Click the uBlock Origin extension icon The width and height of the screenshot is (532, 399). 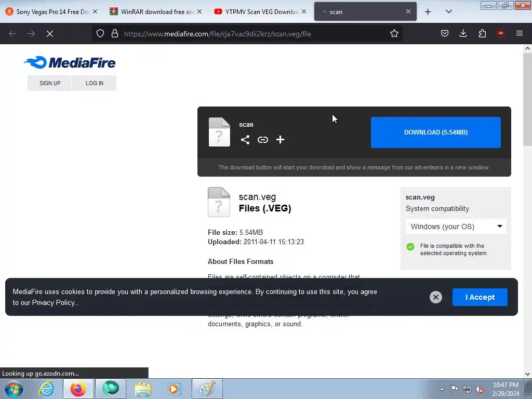(x=500, y=33)
